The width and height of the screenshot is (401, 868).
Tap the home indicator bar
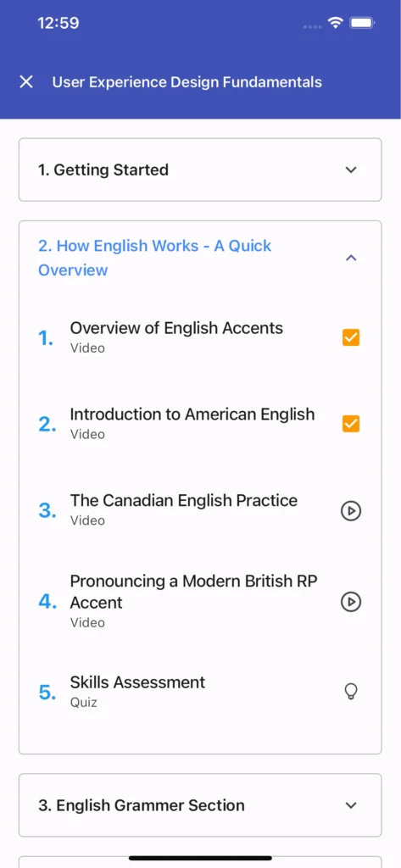point(200,858)
